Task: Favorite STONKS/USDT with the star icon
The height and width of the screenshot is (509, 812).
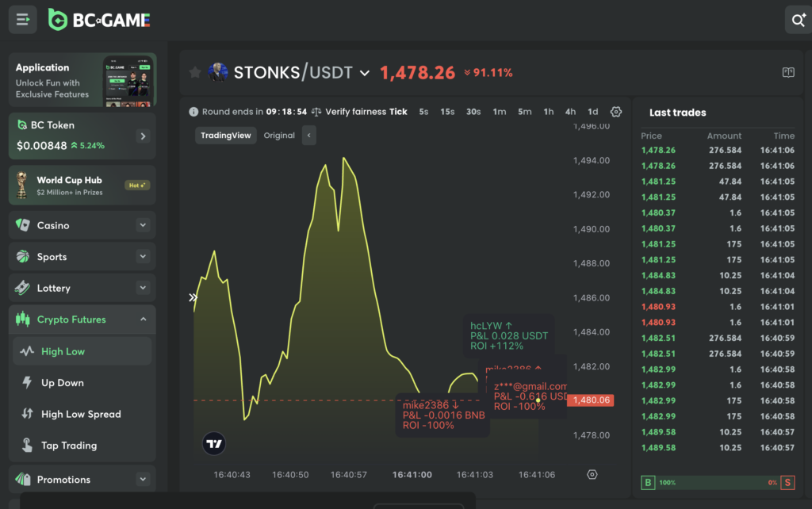Action: click(195, 72)
